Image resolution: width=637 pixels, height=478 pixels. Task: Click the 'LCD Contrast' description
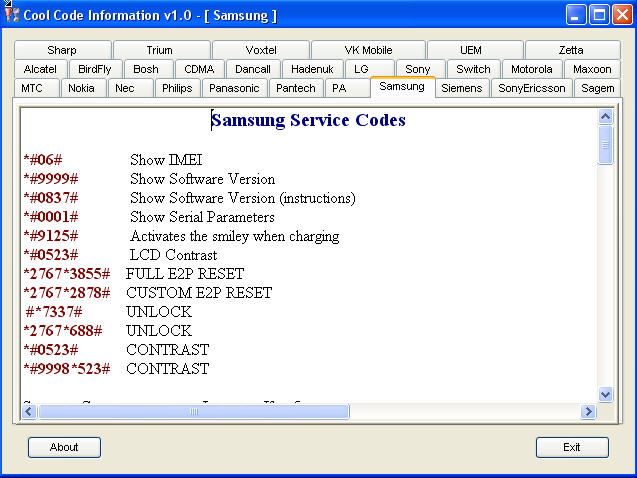[173, 255]
